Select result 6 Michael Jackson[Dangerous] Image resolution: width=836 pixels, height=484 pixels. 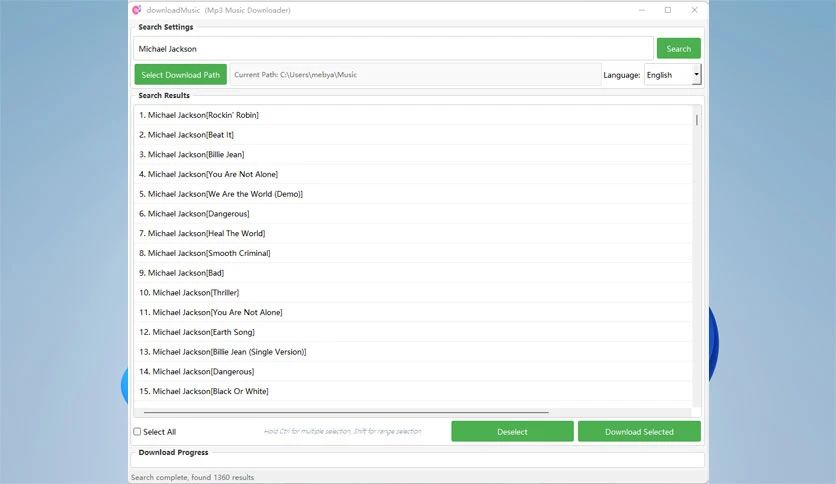(413, 213)
